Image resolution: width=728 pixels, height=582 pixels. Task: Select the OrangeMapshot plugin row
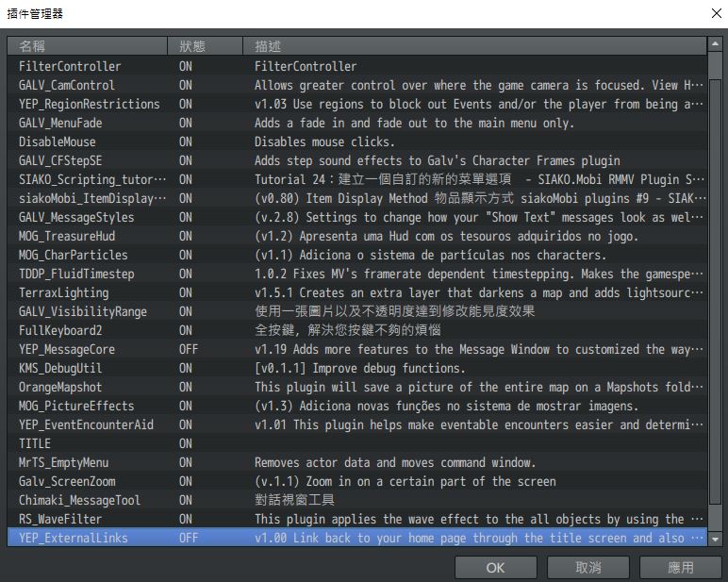(357, 387)
